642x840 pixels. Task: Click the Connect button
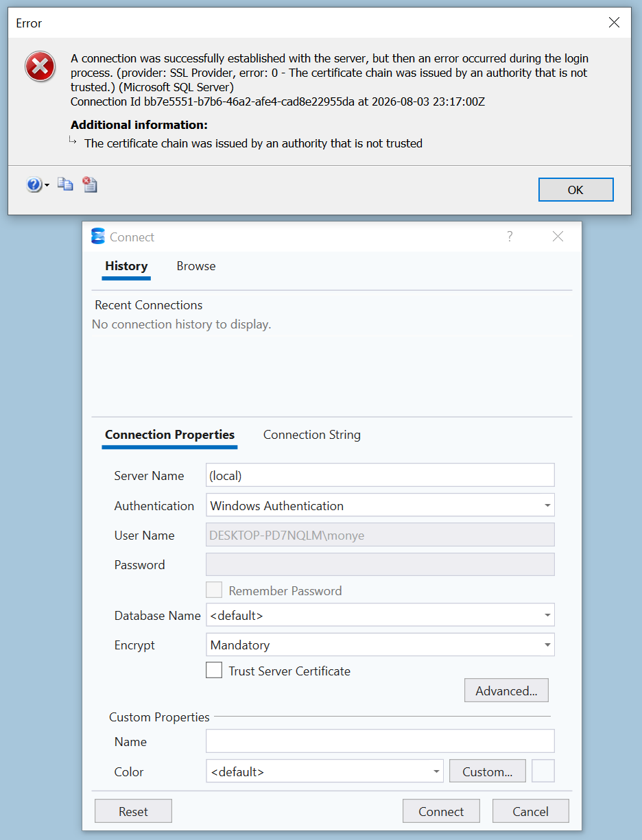(x=441, y=811)
